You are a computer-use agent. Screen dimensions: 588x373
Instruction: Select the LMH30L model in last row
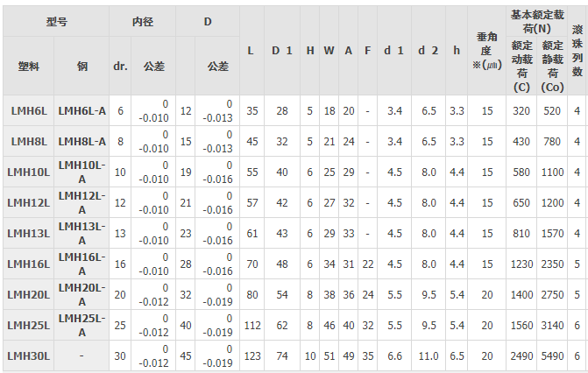(28, 355)
